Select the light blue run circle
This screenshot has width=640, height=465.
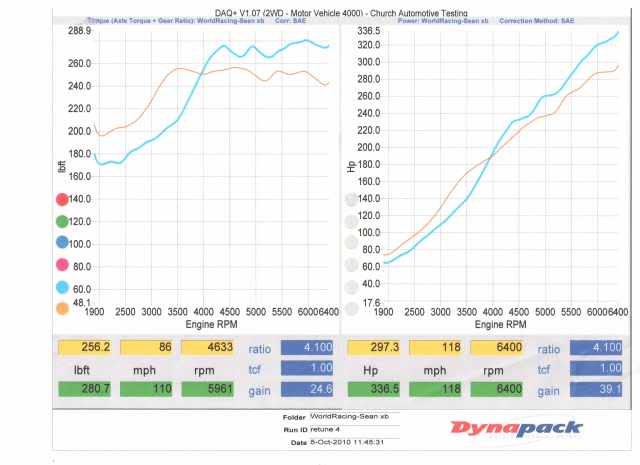click(62, 287)
